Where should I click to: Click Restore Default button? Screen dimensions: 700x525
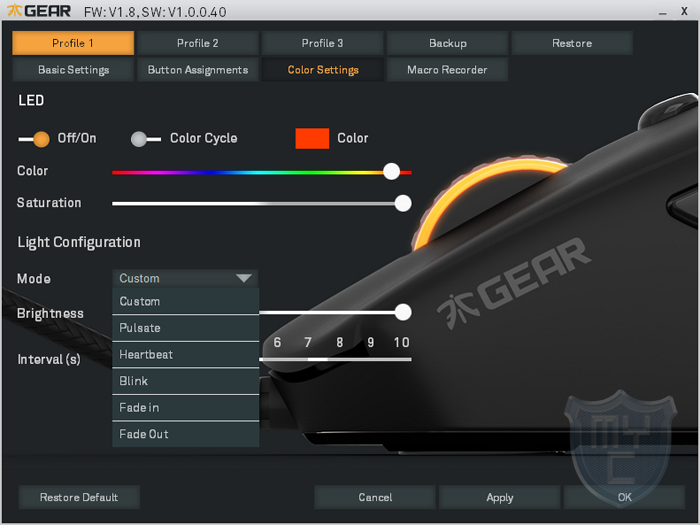[x=79, y=497]
